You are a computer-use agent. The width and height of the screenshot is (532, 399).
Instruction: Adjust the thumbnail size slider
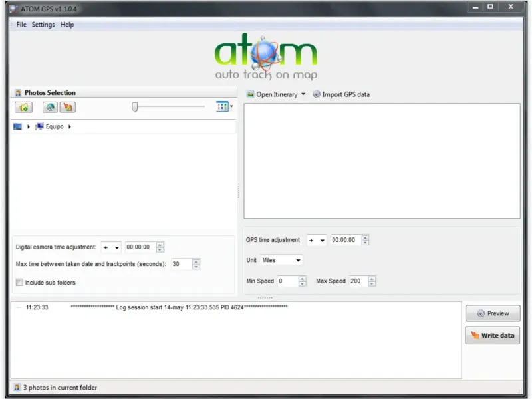tap(135, 107)
